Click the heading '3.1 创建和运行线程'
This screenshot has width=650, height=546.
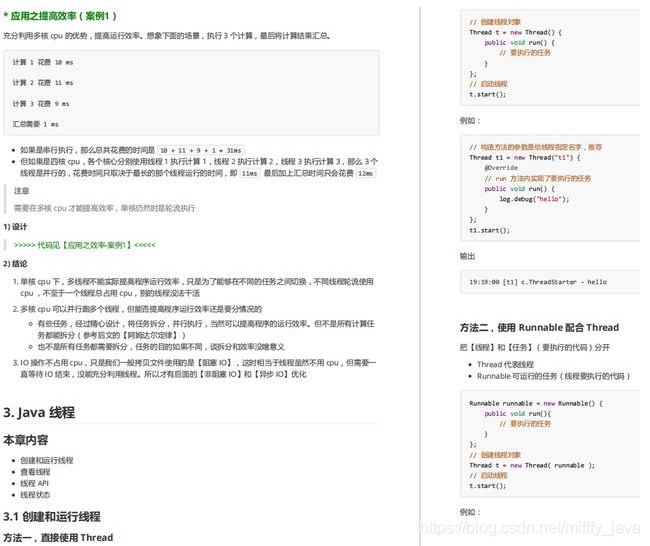pyautogui.click(x=52, y=517)
